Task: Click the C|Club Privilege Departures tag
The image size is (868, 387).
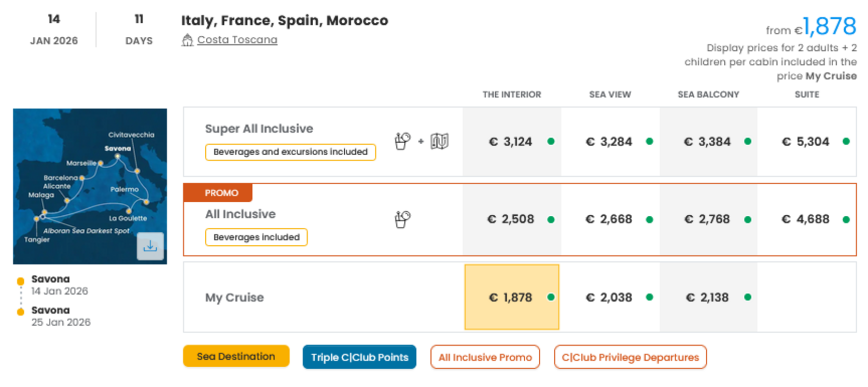Action: coord(630,357)
